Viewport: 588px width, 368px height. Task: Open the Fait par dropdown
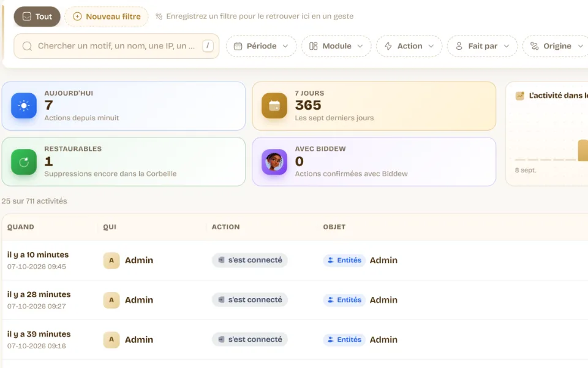(482, 46)
